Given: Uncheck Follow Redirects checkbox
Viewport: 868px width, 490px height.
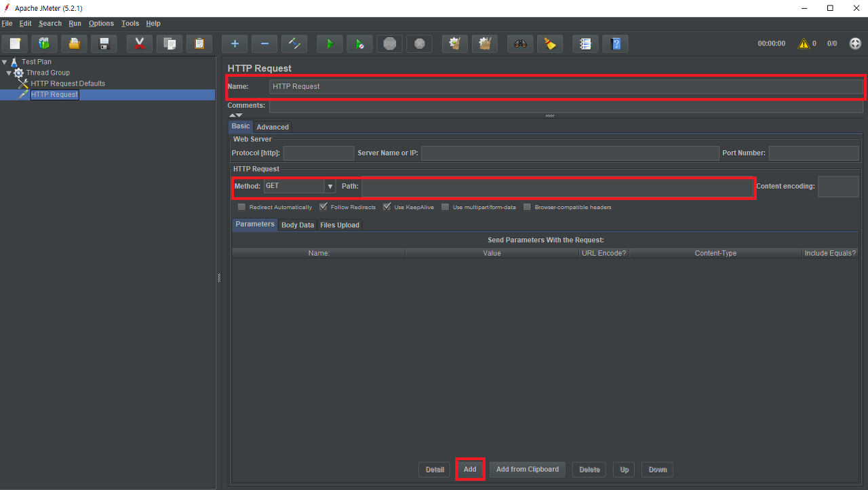Looking at the screenshot, I should [323, 207].
